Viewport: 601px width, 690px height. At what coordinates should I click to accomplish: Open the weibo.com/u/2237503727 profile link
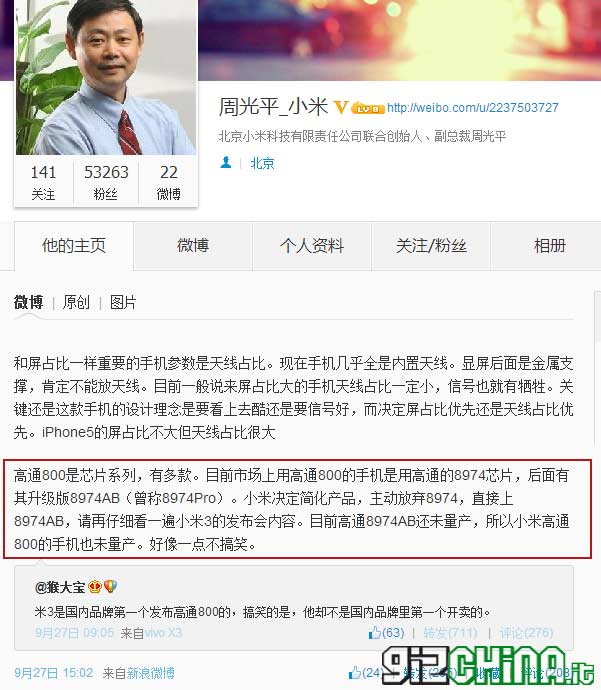473,107
